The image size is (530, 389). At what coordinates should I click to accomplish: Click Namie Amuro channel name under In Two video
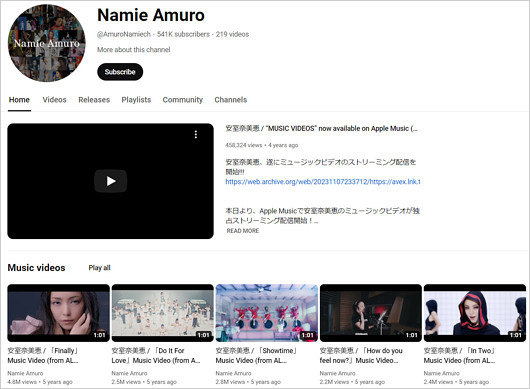442,373
